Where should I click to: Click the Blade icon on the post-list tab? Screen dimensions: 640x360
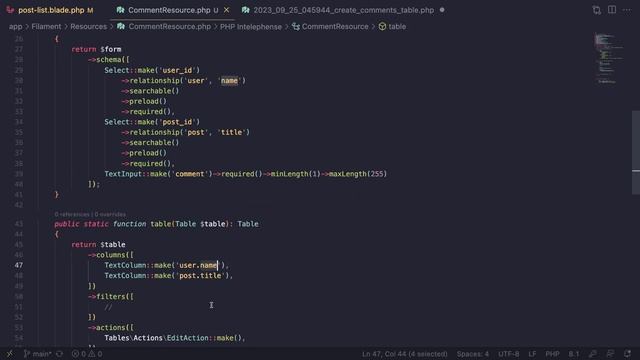(x=10, y=10)
